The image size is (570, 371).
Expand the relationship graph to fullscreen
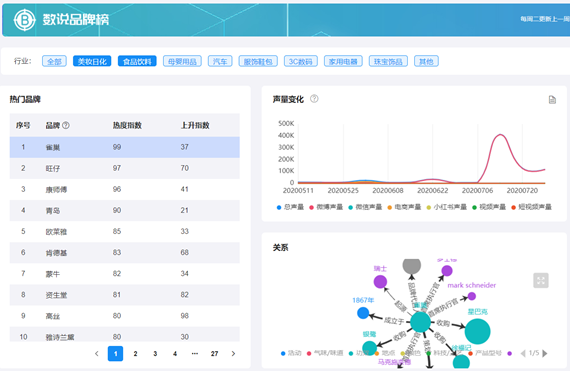541,280
